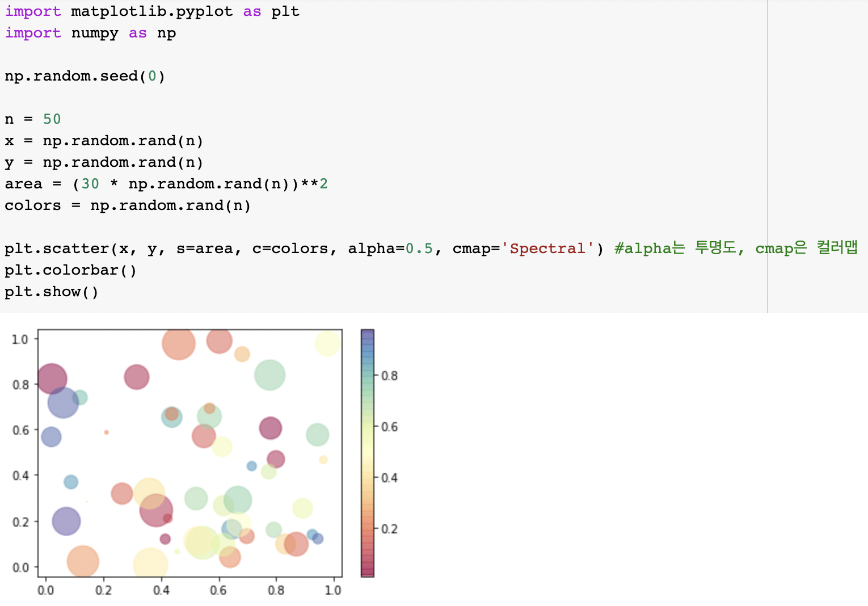
Task: Click the 'c=colors' argument in the scatter call
Action: (x=294, y=249)
